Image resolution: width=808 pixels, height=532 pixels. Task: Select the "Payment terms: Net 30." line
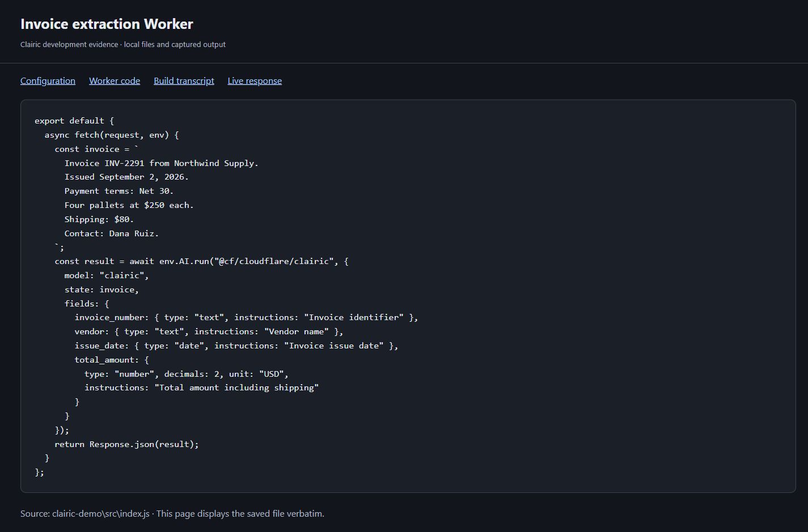click(119, 191)
